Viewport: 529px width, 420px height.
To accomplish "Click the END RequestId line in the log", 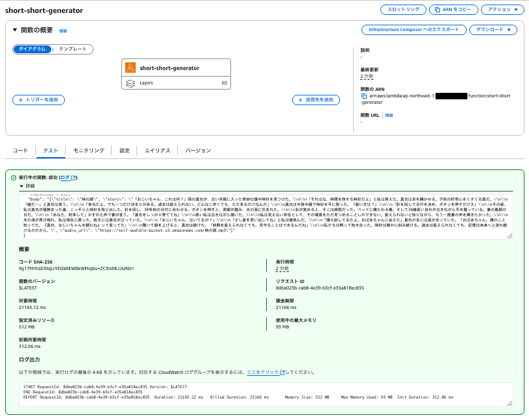I will point(83,392).
